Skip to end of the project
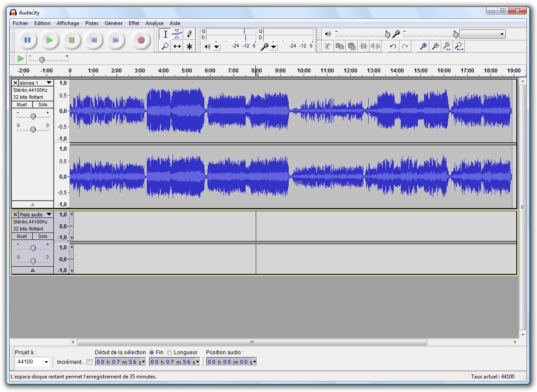Screen dimensions: 537x392 [x=116, y=40]
